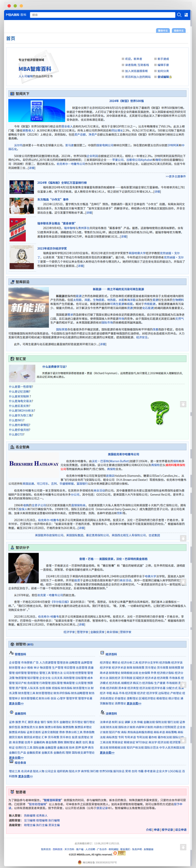Open the 2023年诺贝尔经济学奖 headline
196x868 pixels.
tap(52, 248)
